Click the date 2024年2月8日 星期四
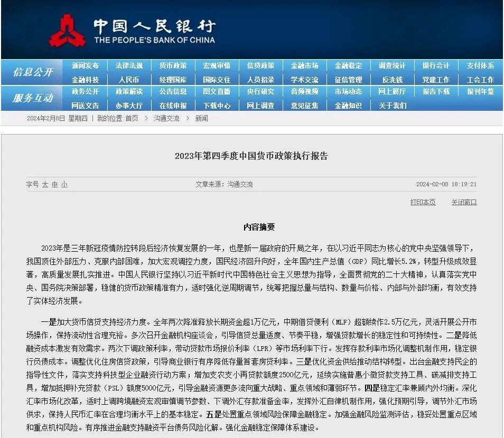 tap(57, 118)
